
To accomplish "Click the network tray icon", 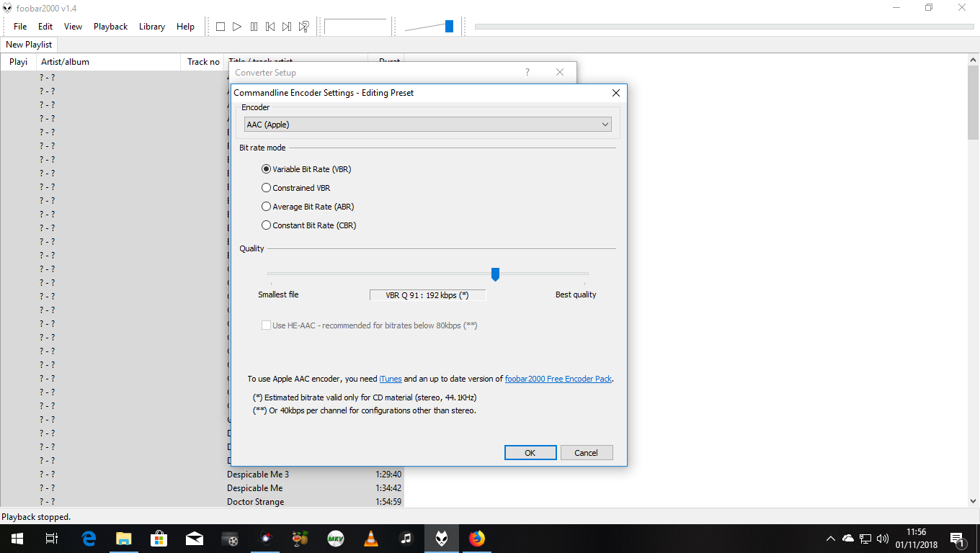I will (x=865, y=538).
